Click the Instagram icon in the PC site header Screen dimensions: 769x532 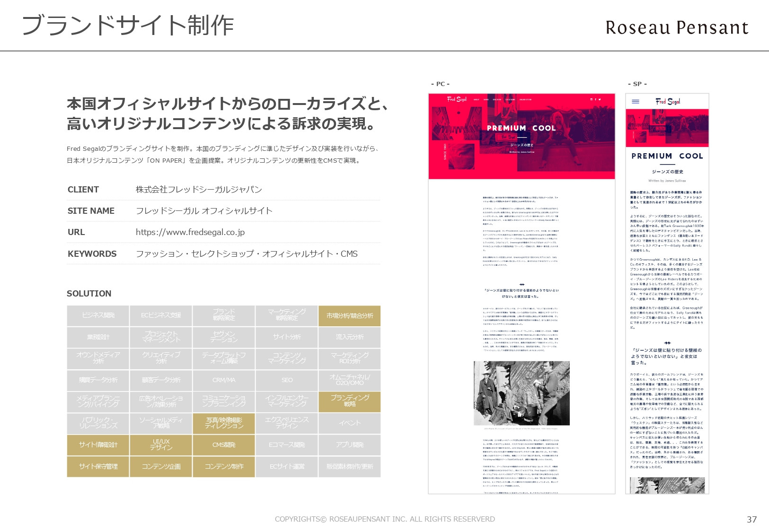tap(592, 99)
